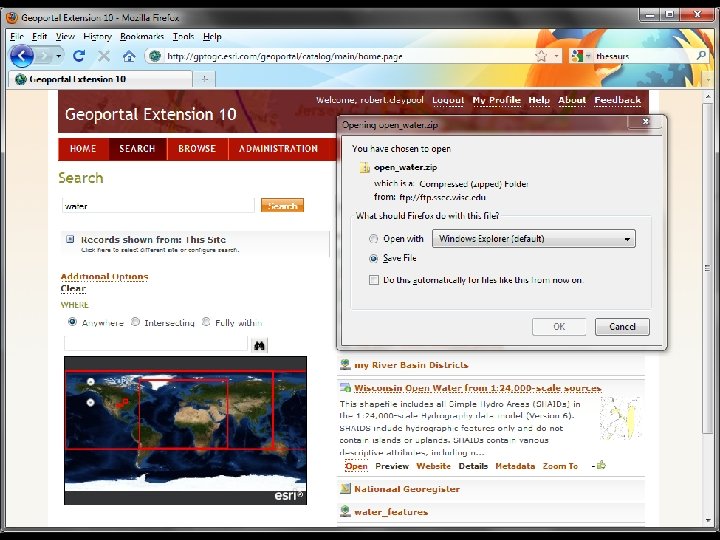720x540 pixels.
Task: Check Do this automatically for files checkbox
Action: tap(374, 280)
